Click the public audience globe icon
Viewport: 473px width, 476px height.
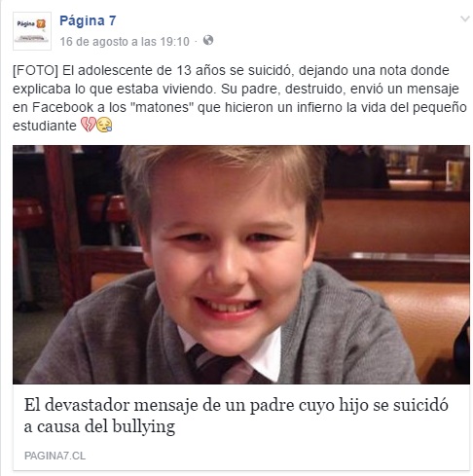tap(208, 40)
